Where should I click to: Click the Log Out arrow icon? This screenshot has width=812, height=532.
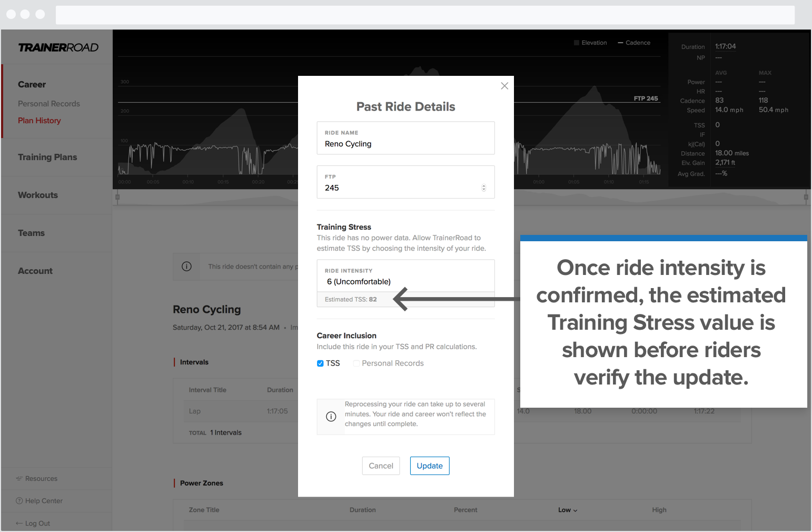coord(19,524)
